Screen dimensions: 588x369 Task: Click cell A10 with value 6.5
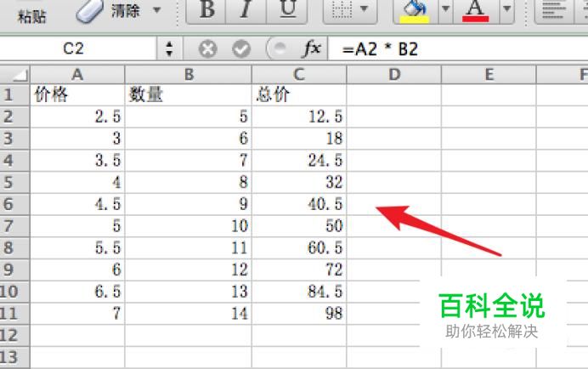click(x=77, y=292)
